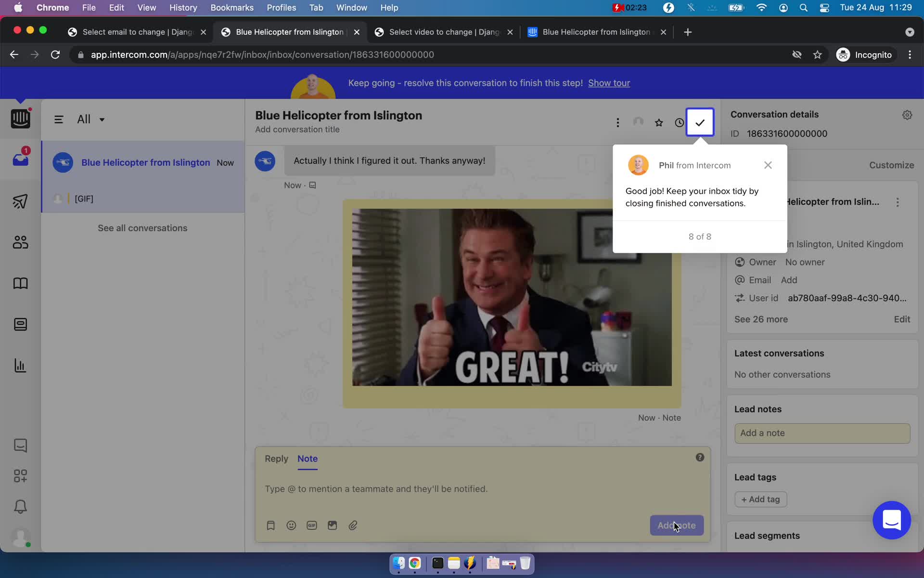Switch to the Reply tab
This screenshot has width=924, height=578.
click(276, 458)
